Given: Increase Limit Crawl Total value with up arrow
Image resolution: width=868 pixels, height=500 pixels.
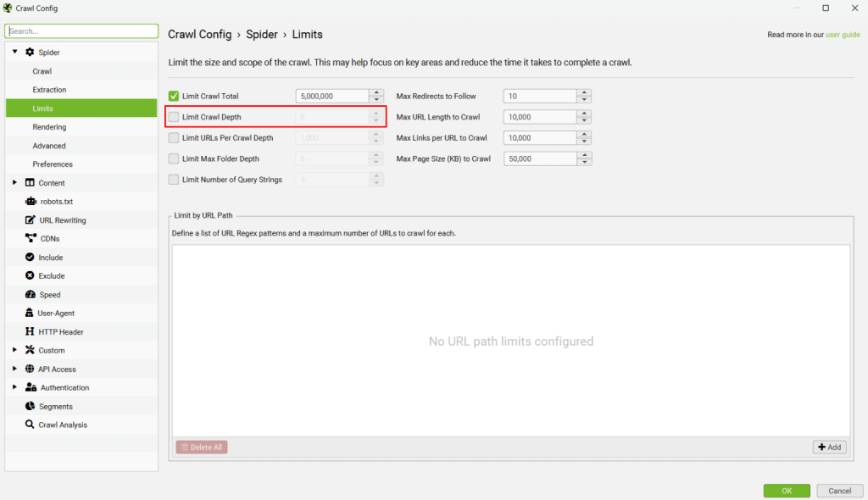Looking at the screenshot, I should click(376, 92).
